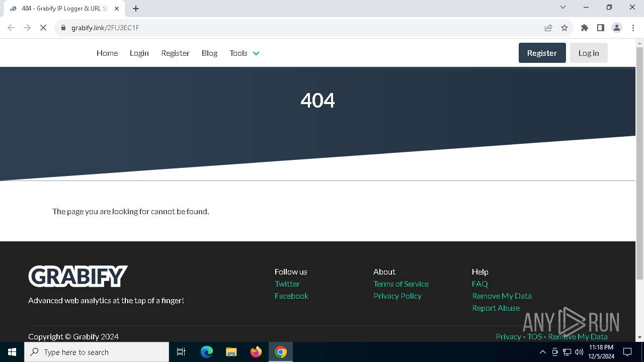Open the taskbar clock and date

click(x=601, y=352)
